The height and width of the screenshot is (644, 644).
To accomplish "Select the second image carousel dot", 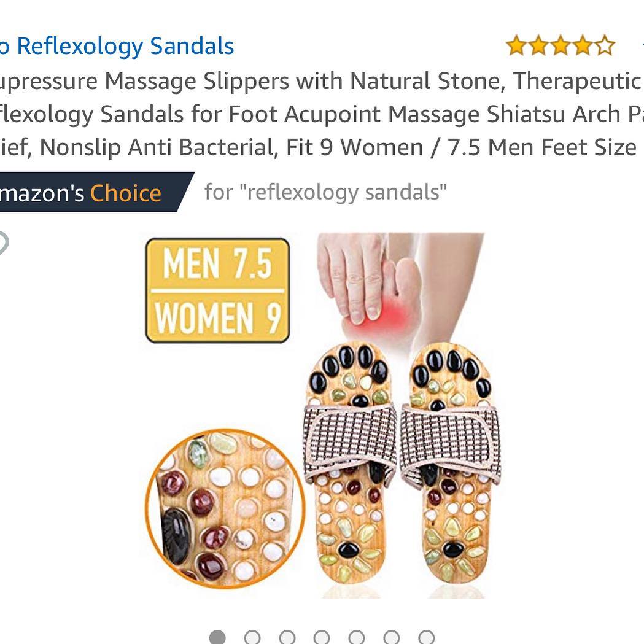I will click(x=252, y=637).
